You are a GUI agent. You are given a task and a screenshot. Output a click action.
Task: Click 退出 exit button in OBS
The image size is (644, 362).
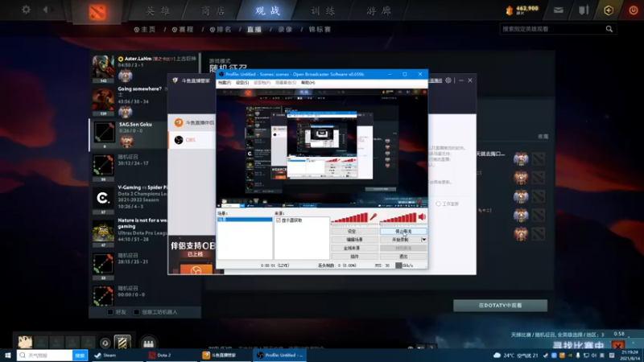403,257
